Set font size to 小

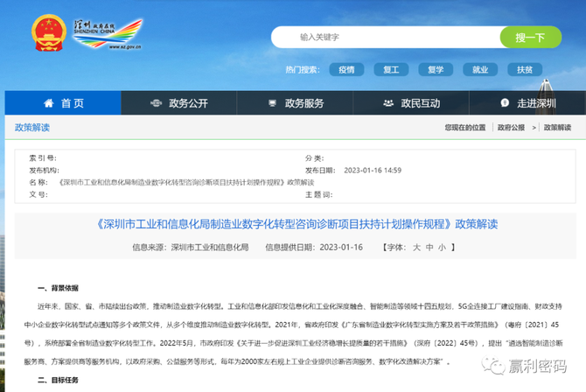coord(442,248)
